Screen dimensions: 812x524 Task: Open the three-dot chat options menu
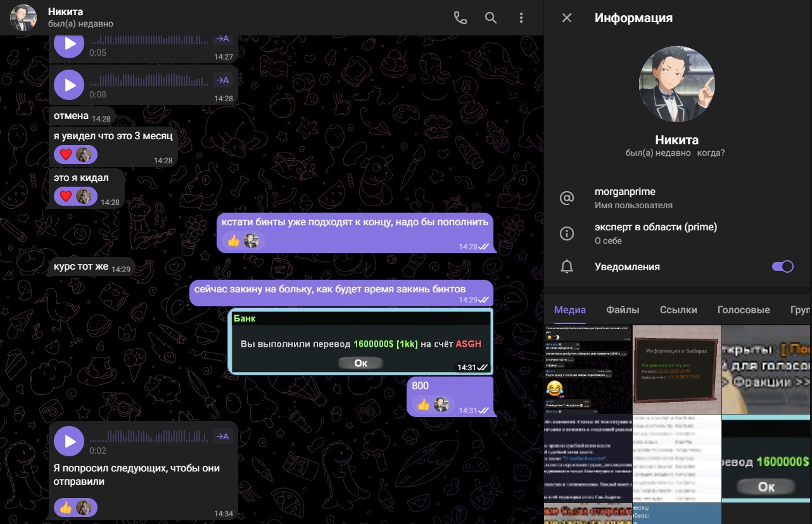click(521, 18)
